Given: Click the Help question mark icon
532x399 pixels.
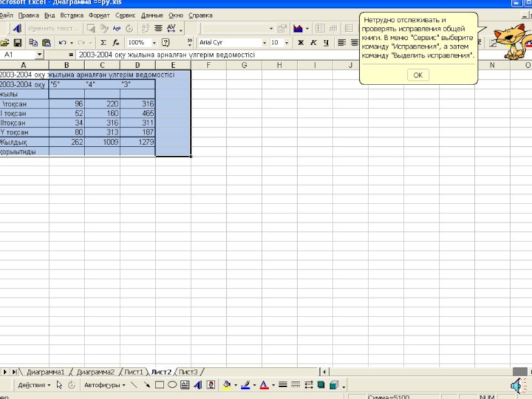Looking at the screenshot, I should click(166, 43).
